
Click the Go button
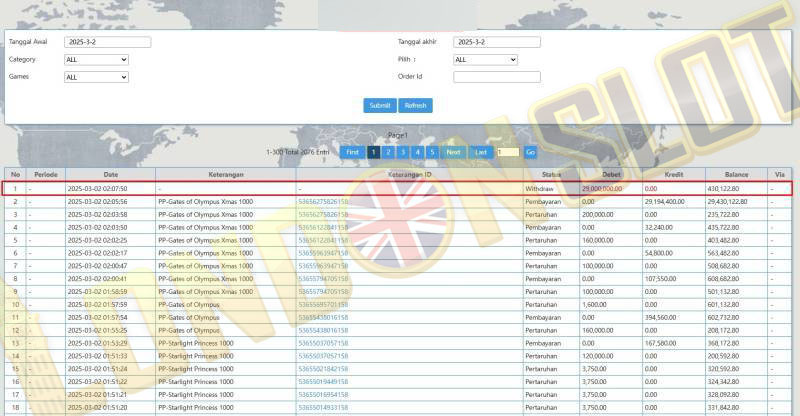click(531, 152)
